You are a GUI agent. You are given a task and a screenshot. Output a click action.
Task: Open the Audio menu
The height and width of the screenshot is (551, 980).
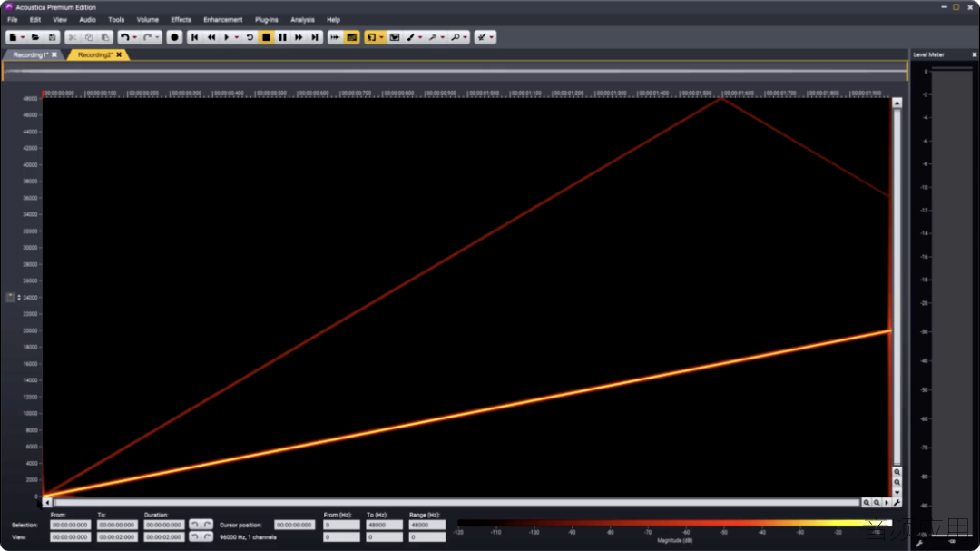click(x=87, y=20)
